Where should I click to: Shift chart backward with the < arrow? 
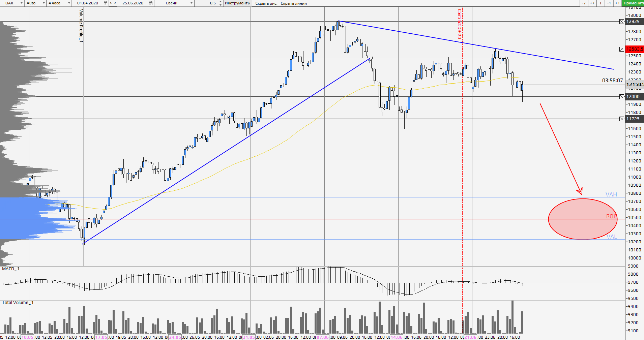tap(115, 3)
